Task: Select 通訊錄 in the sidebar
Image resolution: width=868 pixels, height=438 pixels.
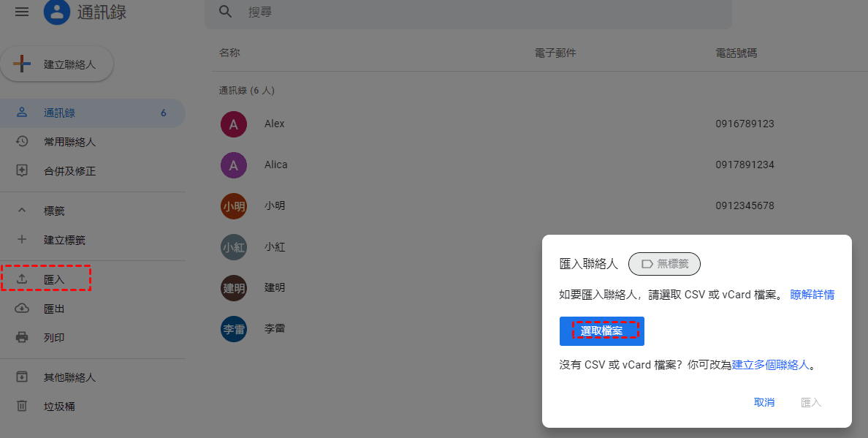Action: [58, 113]
